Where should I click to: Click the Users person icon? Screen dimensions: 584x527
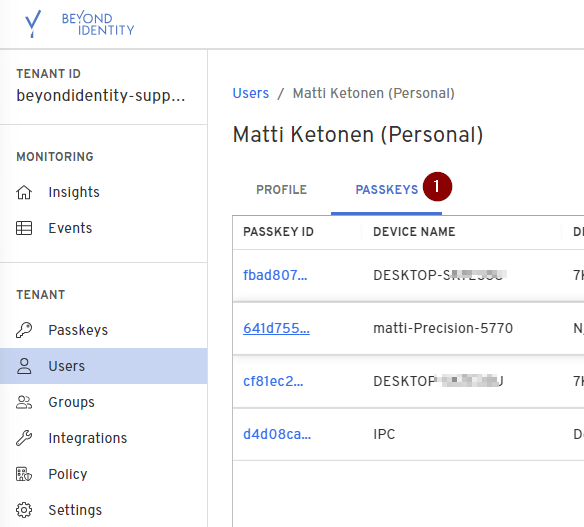pos(24,366)
